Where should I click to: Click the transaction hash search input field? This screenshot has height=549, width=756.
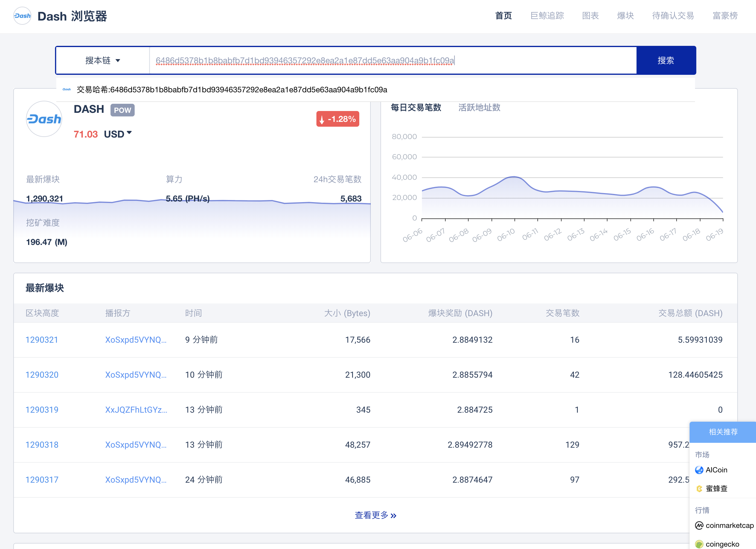coord(393,60)
